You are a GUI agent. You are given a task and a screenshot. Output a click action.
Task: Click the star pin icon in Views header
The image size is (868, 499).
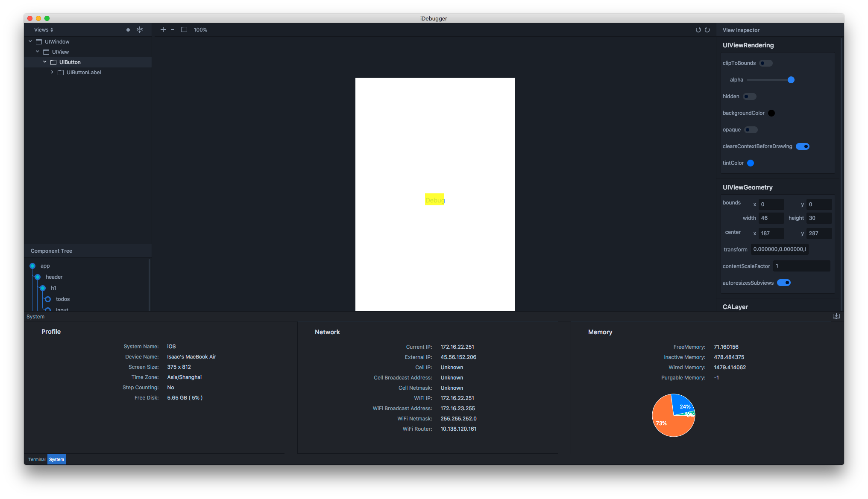click(140, 30)
